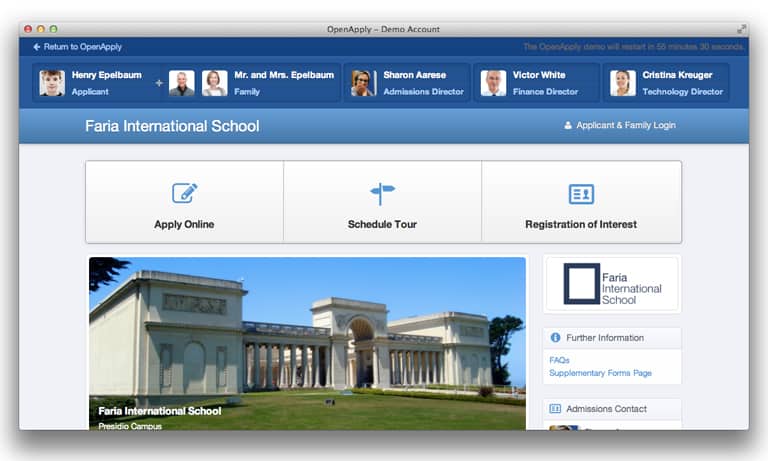The width and height of the screenshot is (768, 461).
Task: Click Sharon Aarese's profile photo
Action: (363, 83)
